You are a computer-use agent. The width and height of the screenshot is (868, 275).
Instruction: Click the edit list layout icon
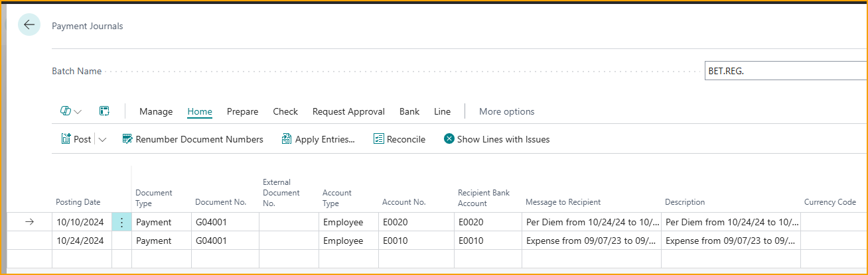click(x=104, y=111)
